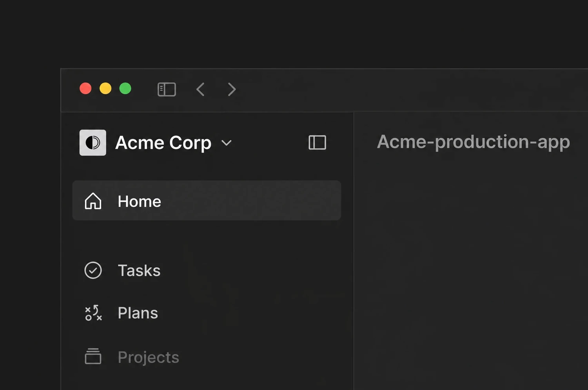The height and width of the screenshot is (390, 588).
Task: Click the Plans strategy icon
Action: click(93, 313)
